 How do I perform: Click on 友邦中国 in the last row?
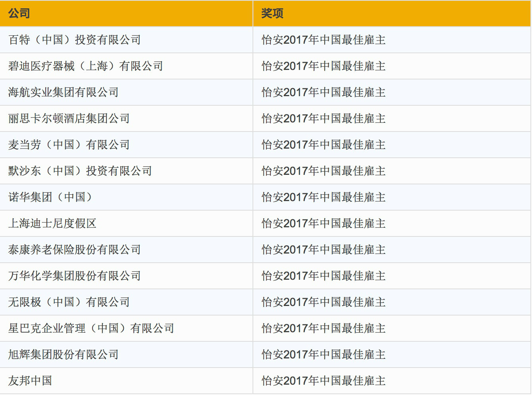(x=30, y=381)
